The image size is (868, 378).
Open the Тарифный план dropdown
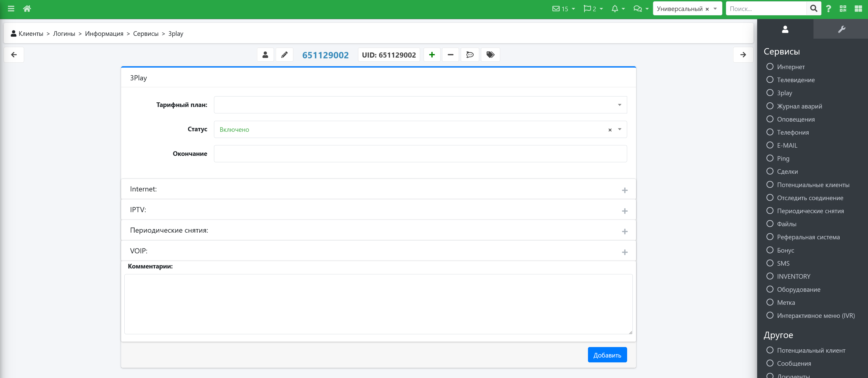(420, 105)
